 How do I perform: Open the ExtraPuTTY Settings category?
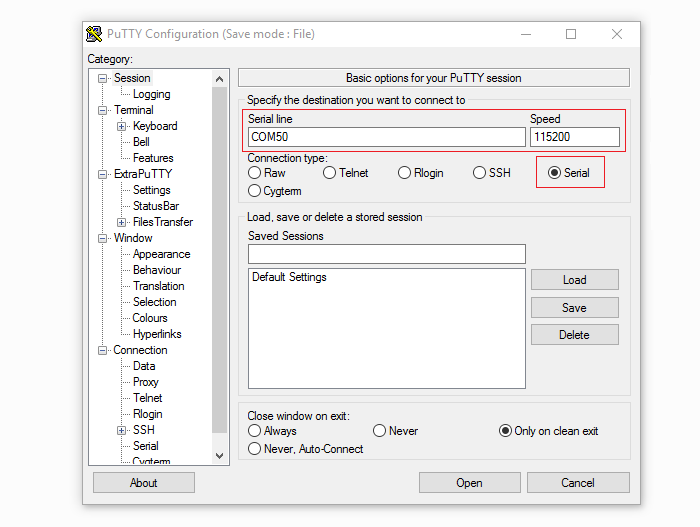pos(152,190)
